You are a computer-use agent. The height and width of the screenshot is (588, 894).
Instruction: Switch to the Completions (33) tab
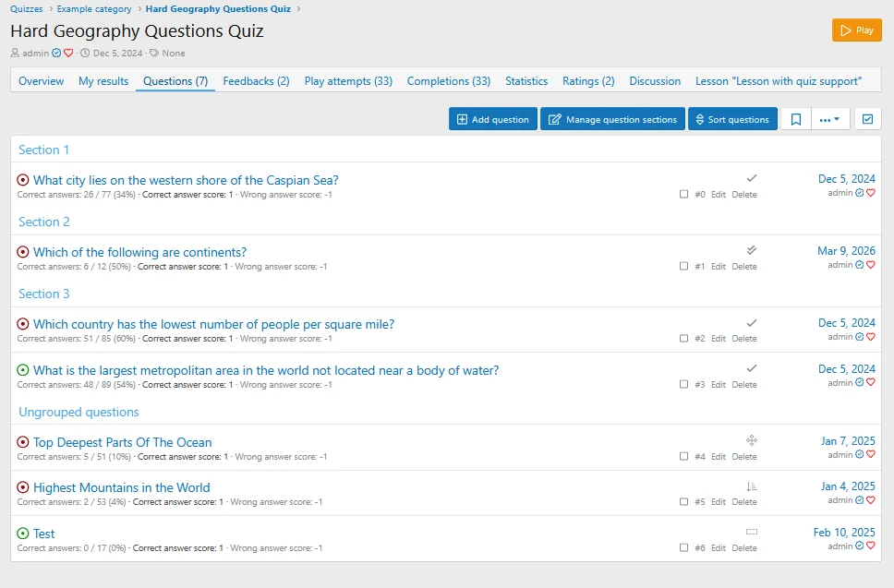(449, 81)
